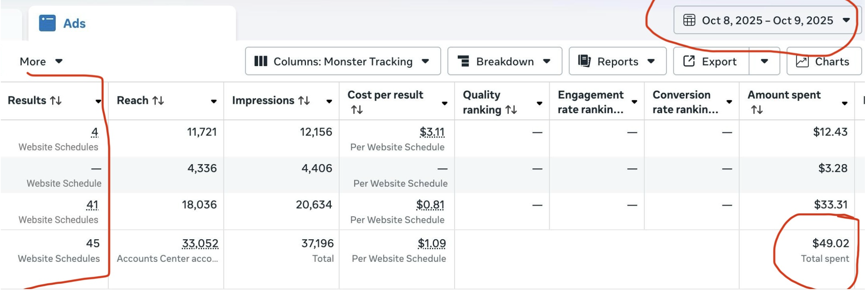
Task: Open the Reports menu
Action: point(618,61)
